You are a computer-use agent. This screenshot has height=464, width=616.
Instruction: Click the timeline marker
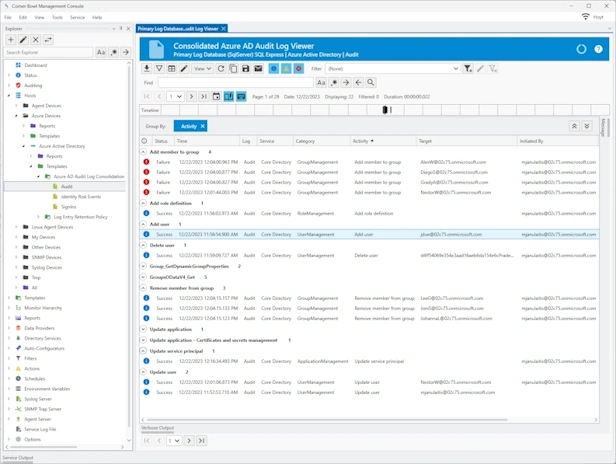pos(385,110)
